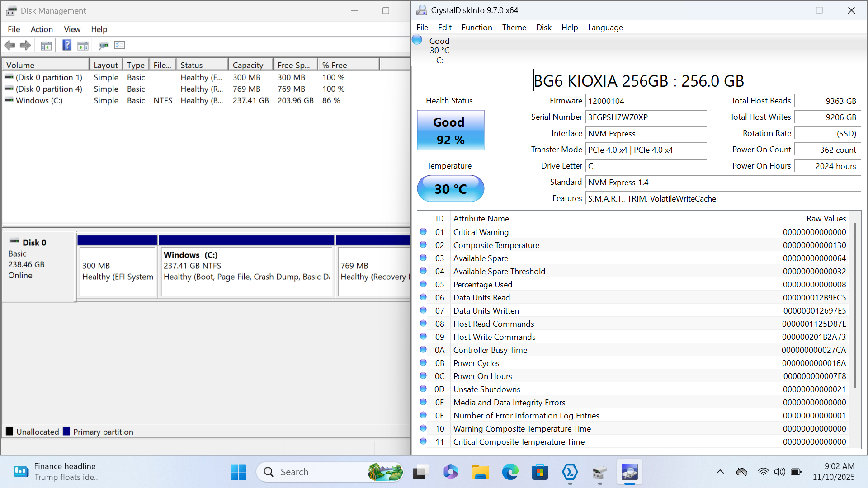Click the Back arrow in Disk Management toolbar
The image size is (868, 488).
click(x=9, y=45)
